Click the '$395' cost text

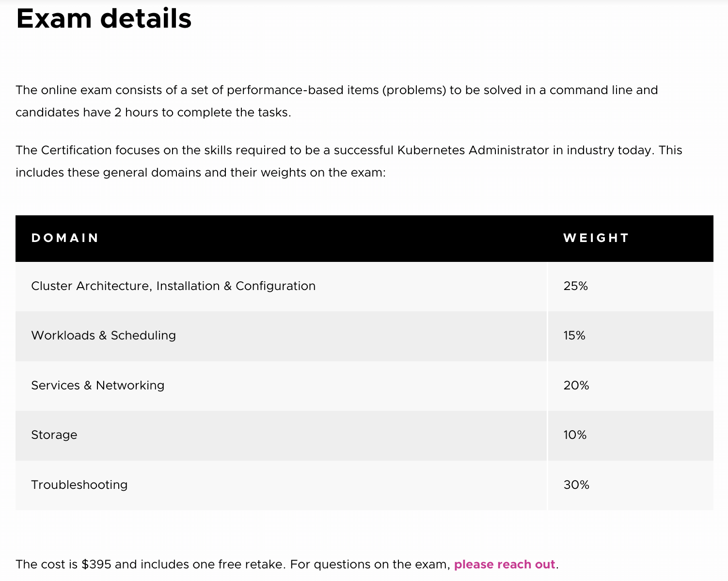tap(96, 565)
